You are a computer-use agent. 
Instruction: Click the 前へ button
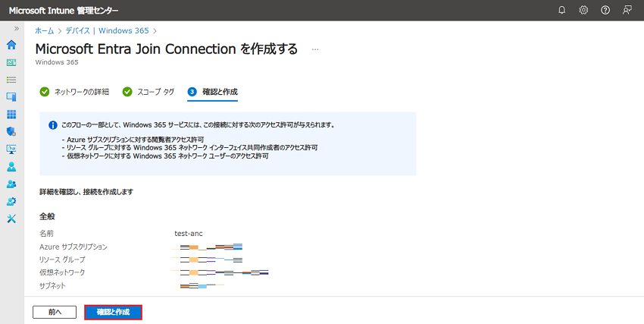pos(55,312)
